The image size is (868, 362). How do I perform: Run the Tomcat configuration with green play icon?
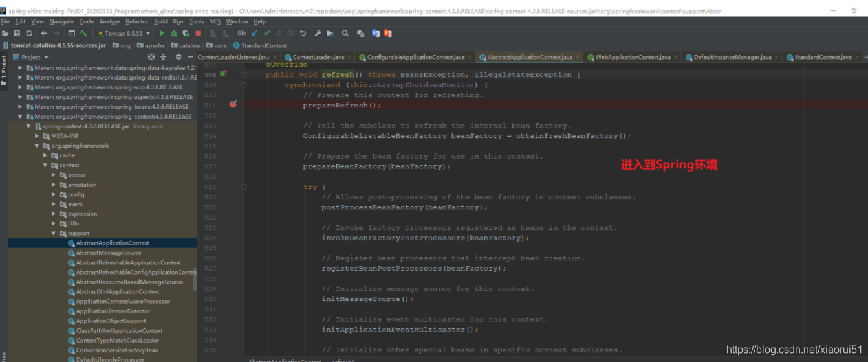tap(162, 33)
